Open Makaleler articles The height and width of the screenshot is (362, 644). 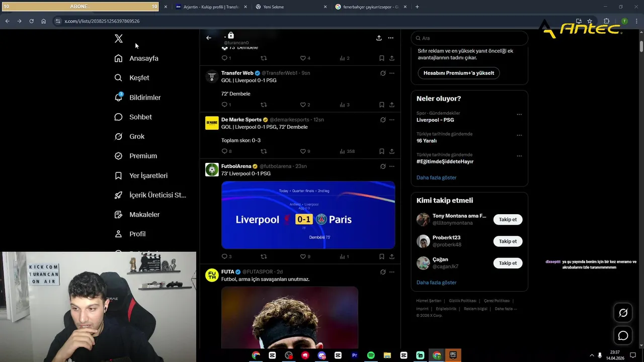point(137,214)
